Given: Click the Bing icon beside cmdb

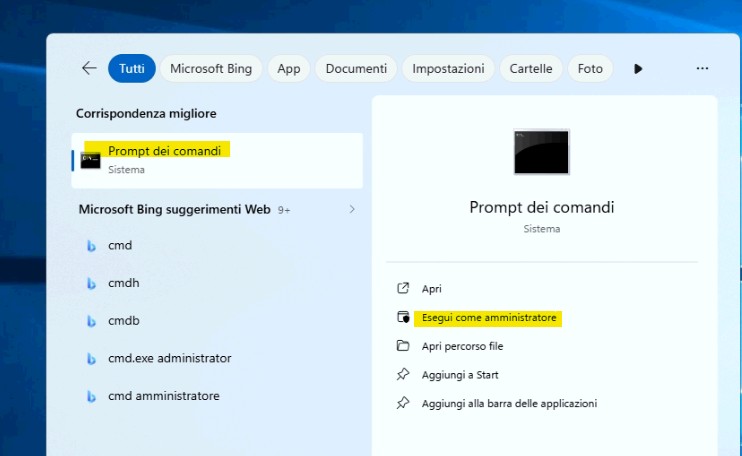Looking at the screenshot, I should (91, 322).
